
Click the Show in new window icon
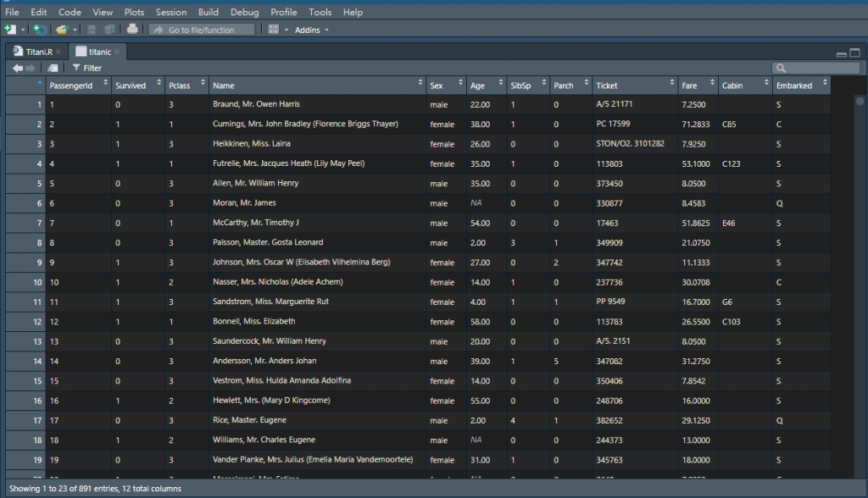pos(53,68)
